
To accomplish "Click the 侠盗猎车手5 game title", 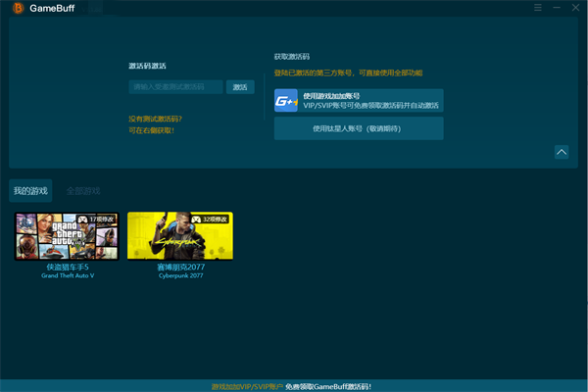I will 67,267.
